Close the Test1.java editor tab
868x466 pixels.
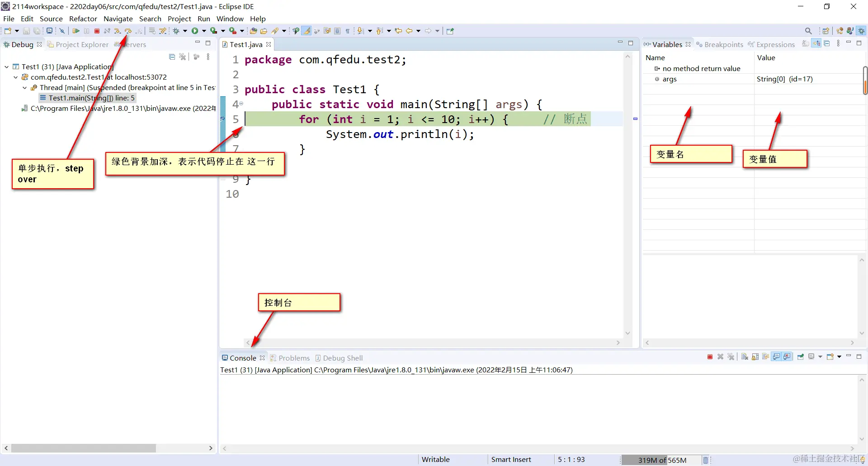pyautogui.click(x=269, y=44)
